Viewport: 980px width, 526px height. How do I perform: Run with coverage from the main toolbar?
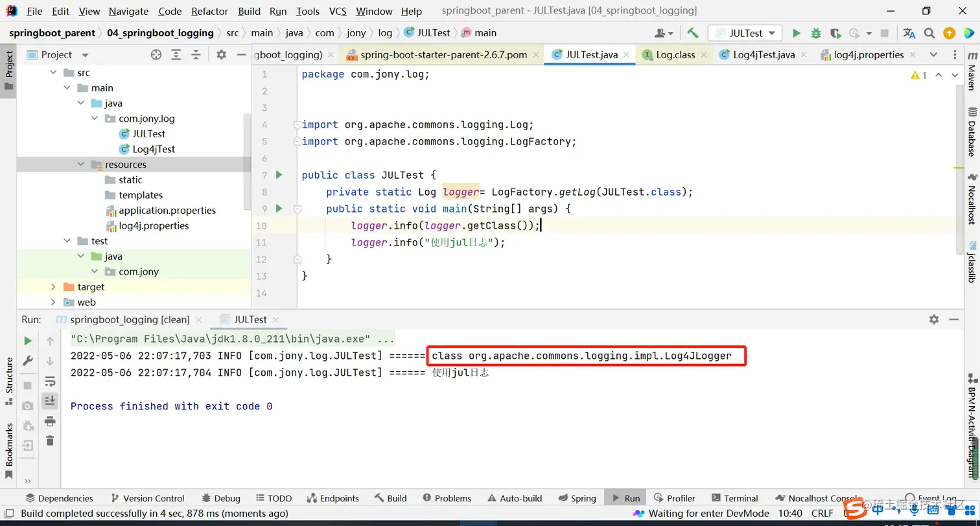[835, 33]
